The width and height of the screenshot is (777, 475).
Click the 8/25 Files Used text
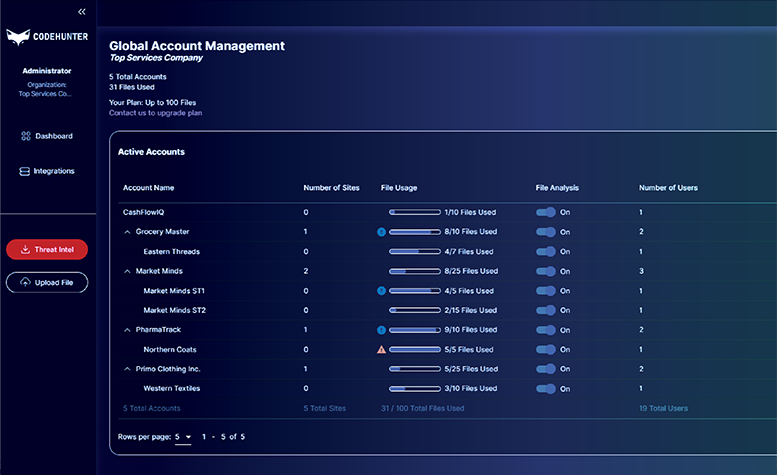(x=471, y=271)
